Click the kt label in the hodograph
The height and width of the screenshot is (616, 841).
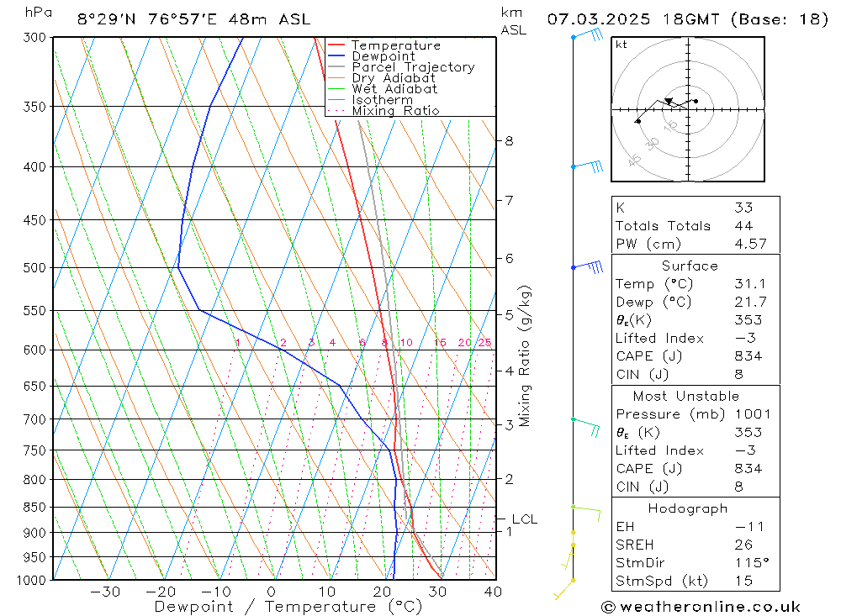point(621,44)
